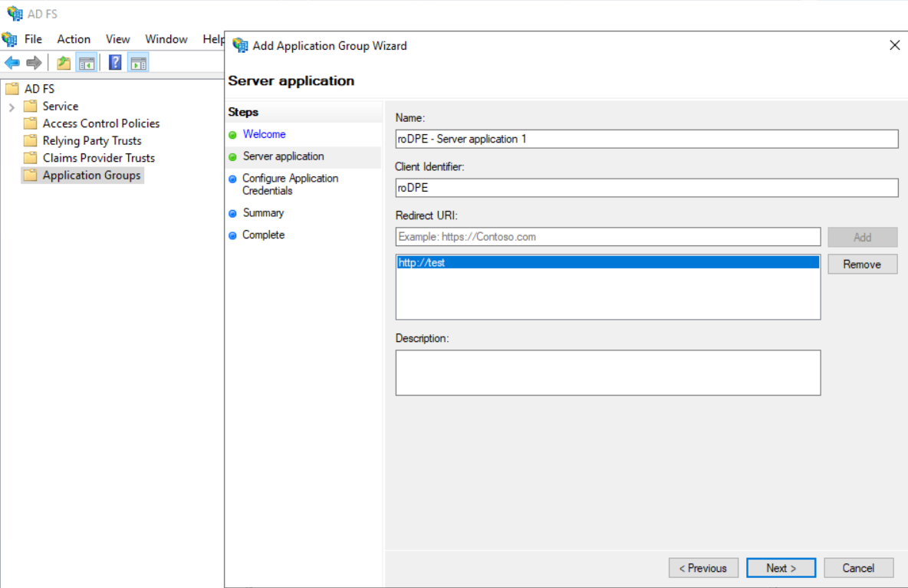Screen dimensions: 908x588
Task: Go back with the Previous button
Action: (703, 568)
